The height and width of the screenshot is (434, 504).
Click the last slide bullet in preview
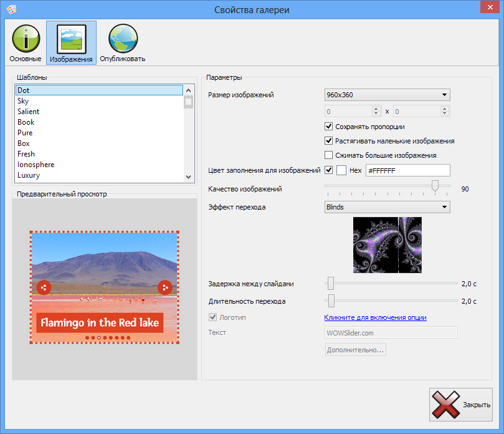pyautogui.click(x=128, y=338)
